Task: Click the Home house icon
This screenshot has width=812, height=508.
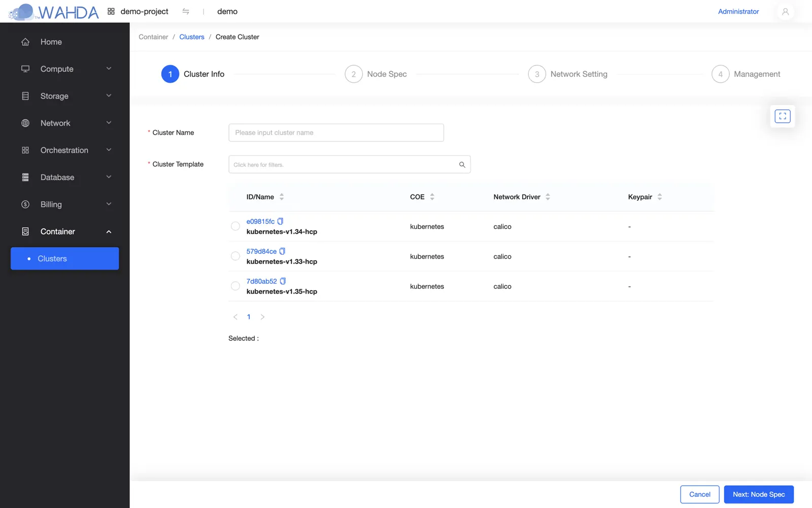Action: [x=25, y=42]
